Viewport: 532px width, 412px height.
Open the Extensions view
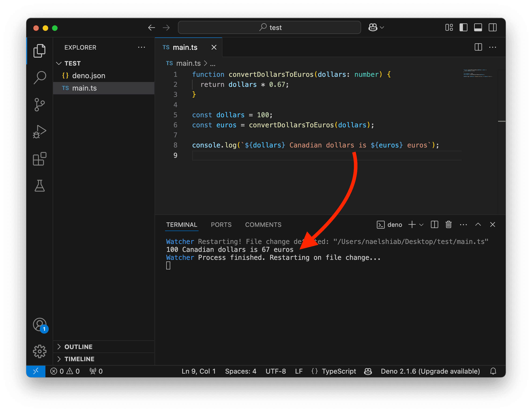tap(40, 159)
